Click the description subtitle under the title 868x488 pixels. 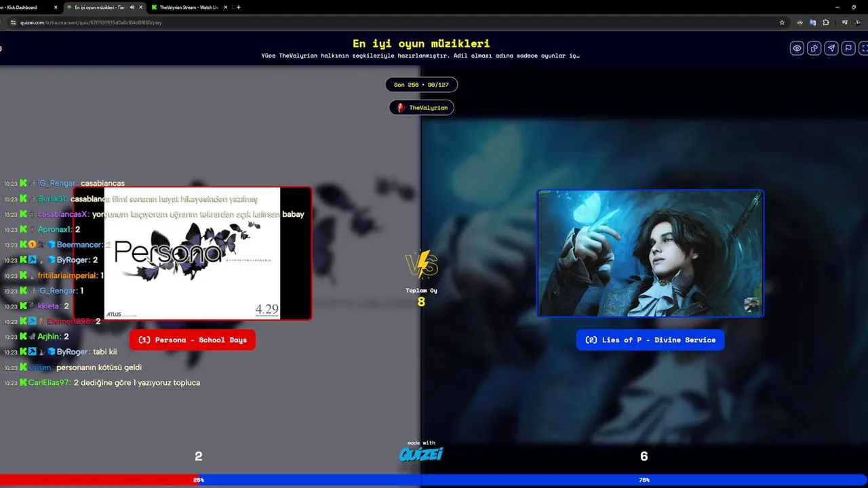[420, 56]
